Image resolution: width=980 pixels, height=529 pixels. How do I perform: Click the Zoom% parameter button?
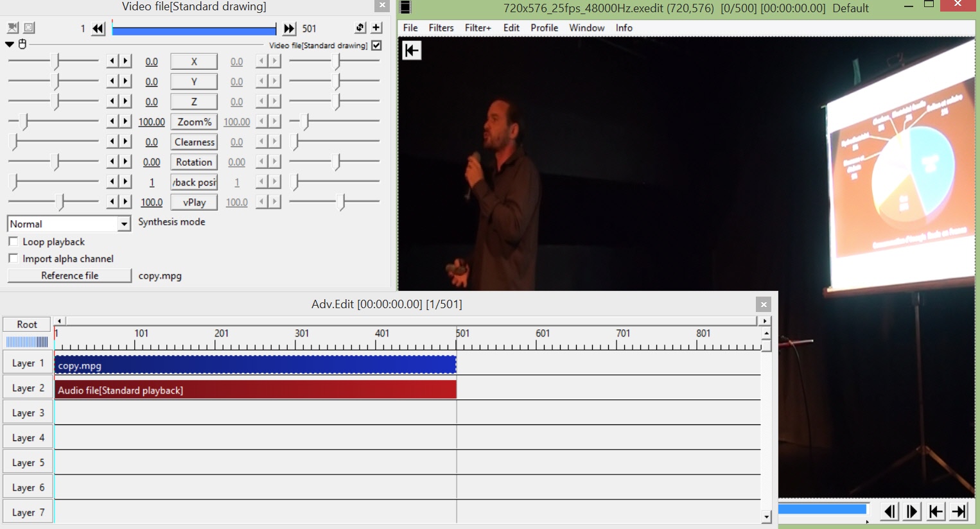point(194,121)
